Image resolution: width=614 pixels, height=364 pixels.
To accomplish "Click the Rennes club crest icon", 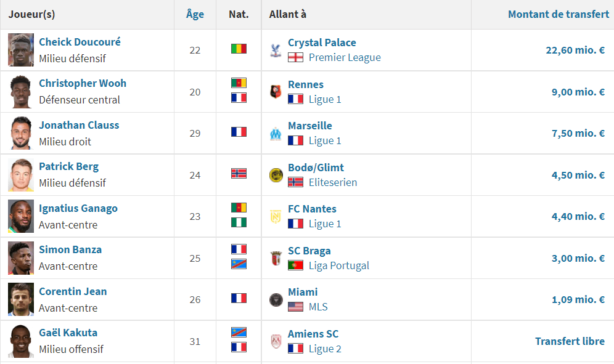I will coord(276,92).
